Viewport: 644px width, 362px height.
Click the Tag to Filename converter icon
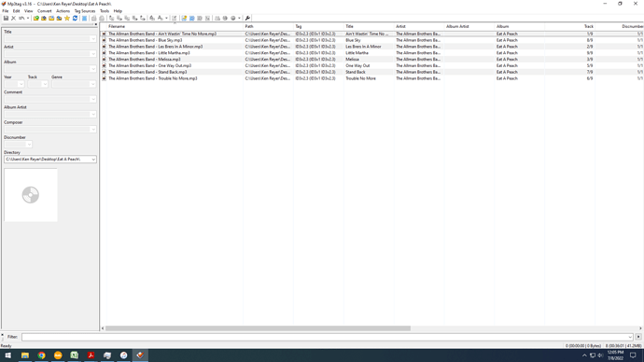point(111,18)
